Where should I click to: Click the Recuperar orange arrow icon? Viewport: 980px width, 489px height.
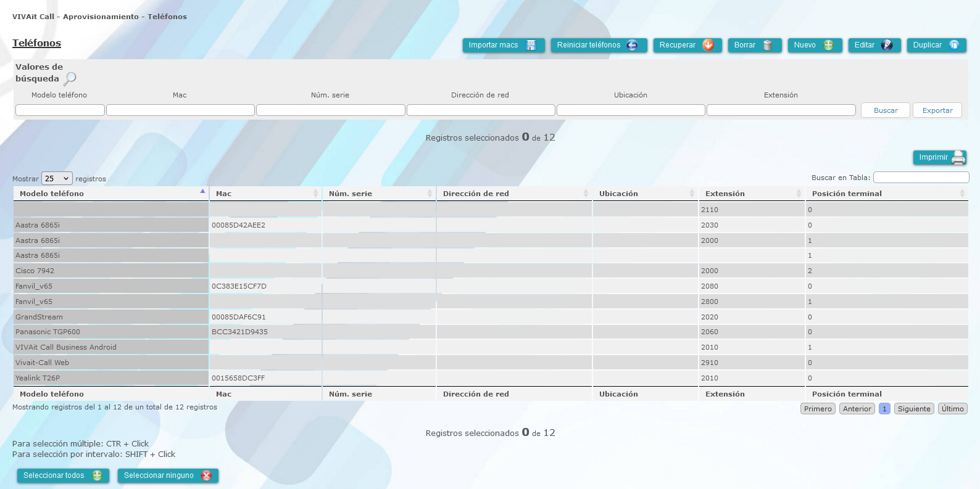708,45
